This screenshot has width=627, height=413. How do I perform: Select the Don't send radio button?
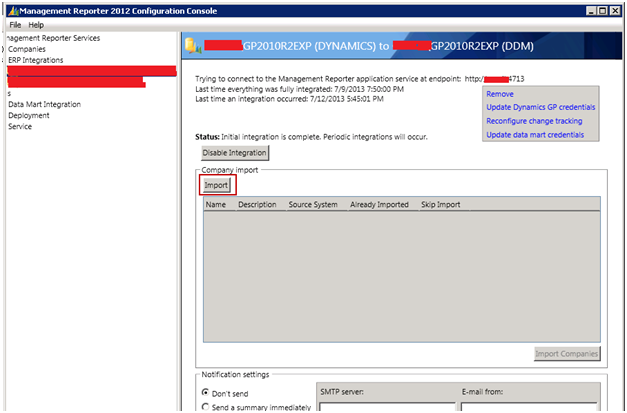point(206,392)
